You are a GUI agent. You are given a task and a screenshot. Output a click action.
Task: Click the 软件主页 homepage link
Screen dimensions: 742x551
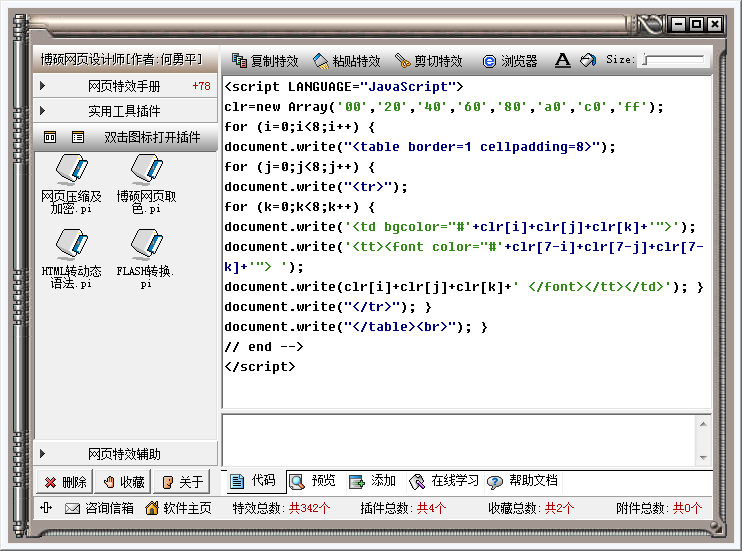point(178,508)
